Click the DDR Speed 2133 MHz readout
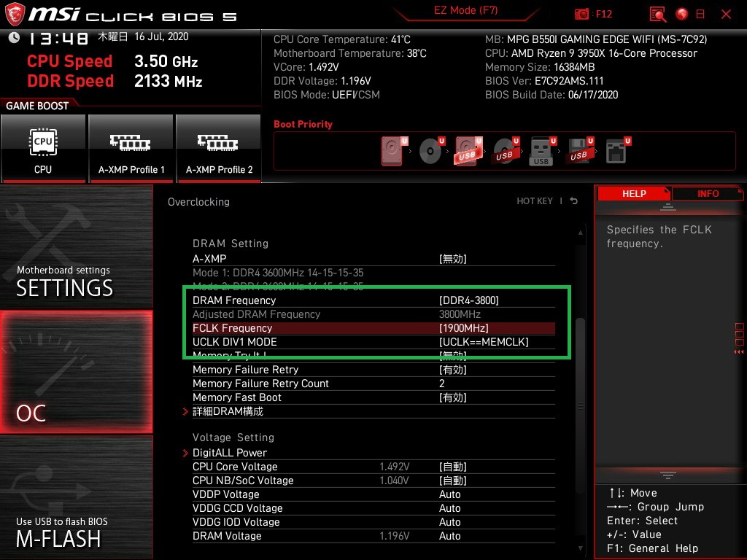The width and height of the screenshot is (747, 560). click(115, 81)
